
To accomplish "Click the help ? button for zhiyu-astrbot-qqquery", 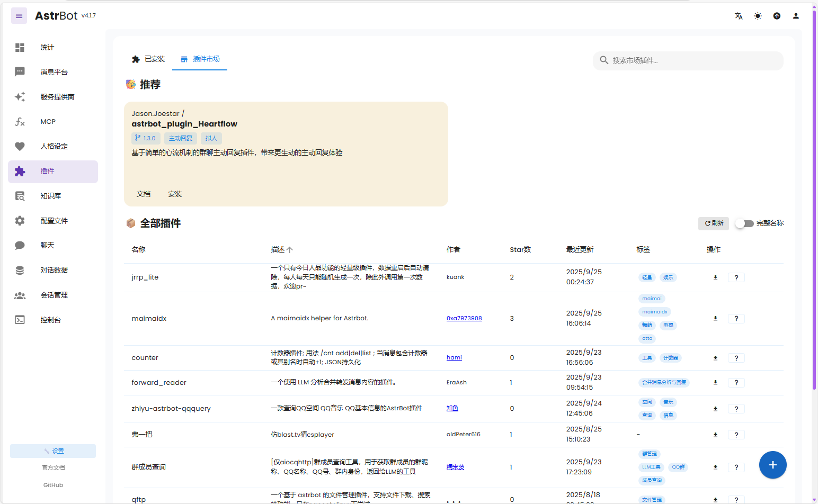I will coord(736,409).
